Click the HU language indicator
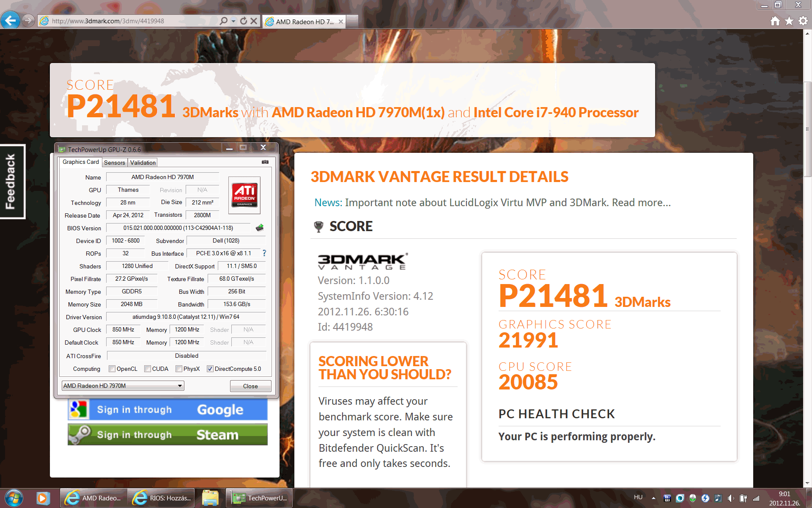 click(638, 497)
